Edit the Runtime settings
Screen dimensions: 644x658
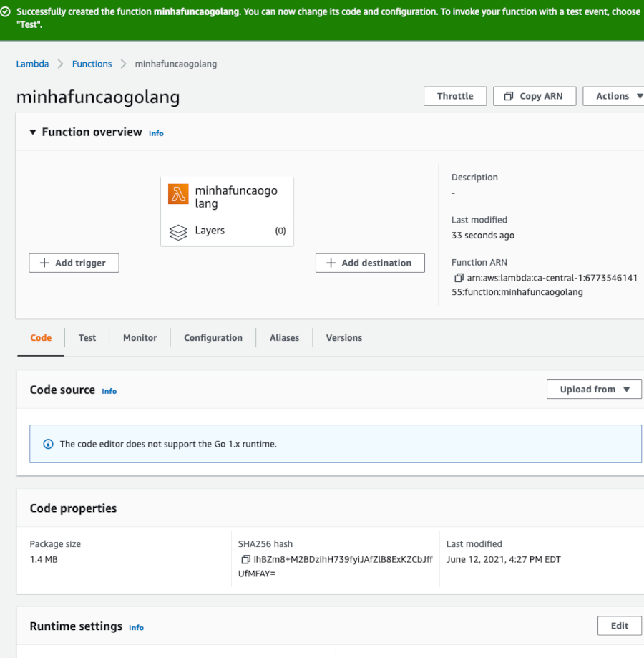(x=619, y=625)
